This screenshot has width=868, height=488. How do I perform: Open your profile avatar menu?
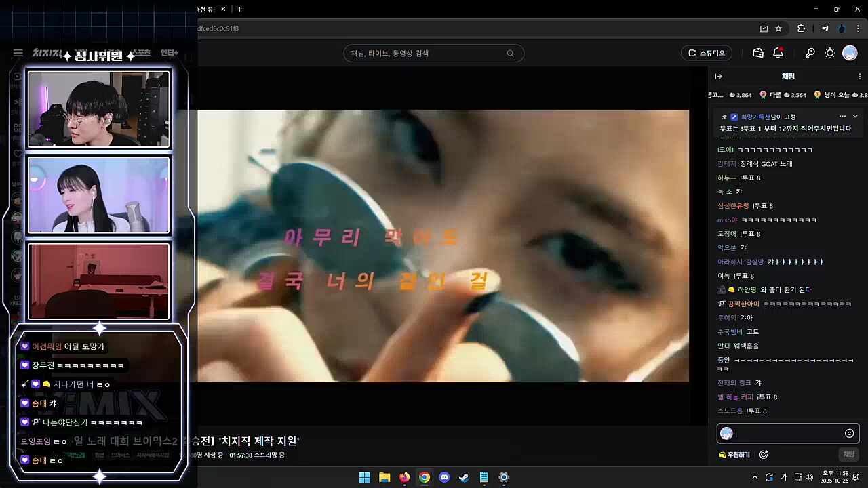(x=850, y=53)
